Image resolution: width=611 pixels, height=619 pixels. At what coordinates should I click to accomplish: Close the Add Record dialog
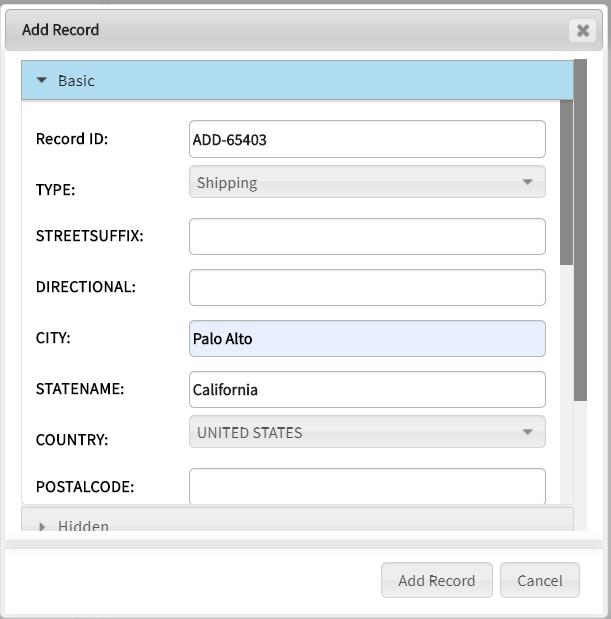pos(582,30)
